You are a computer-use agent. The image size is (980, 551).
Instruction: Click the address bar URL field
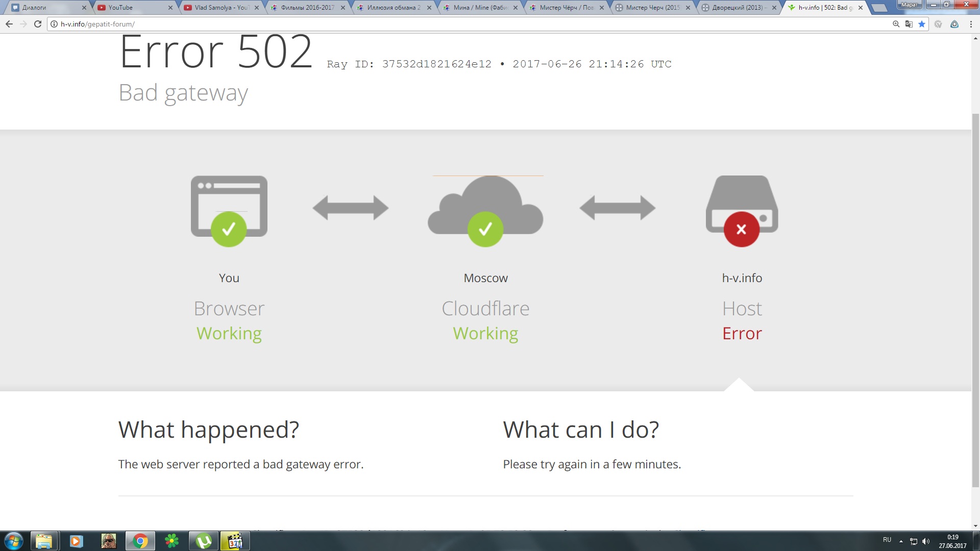coord(459,24)
